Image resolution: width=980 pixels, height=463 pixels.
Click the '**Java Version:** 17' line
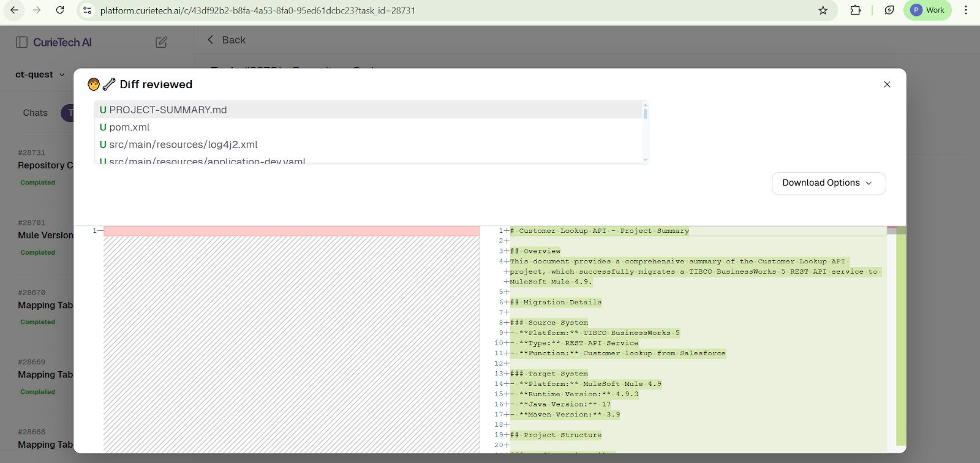click(561, 404)
